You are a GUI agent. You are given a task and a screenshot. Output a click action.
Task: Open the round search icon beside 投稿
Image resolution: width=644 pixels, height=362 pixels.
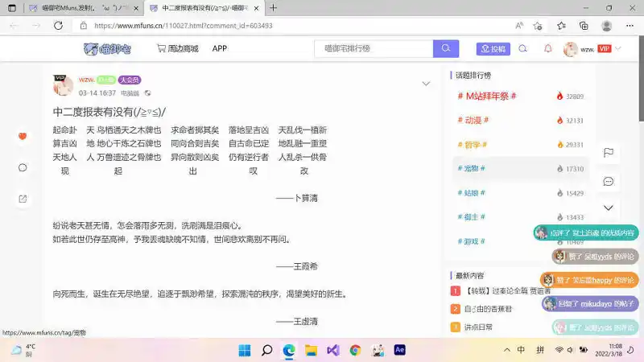click(x=522, y=49)
